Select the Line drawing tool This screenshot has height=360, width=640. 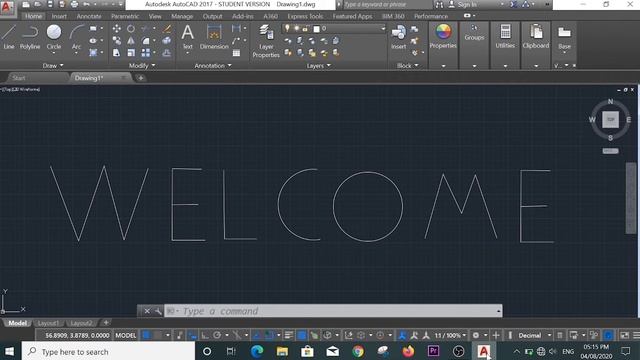(9, 37)
